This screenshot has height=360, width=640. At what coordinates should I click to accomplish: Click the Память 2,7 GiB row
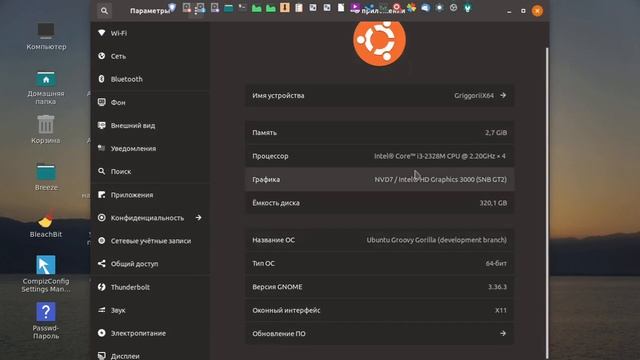(x=379, y=133)
